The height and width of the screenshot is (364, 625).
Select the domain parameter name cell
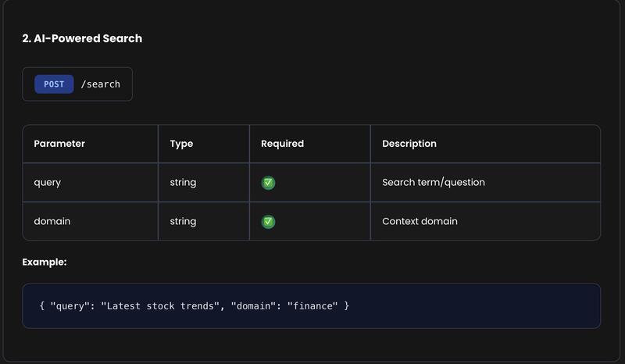(x=52, y=222)
